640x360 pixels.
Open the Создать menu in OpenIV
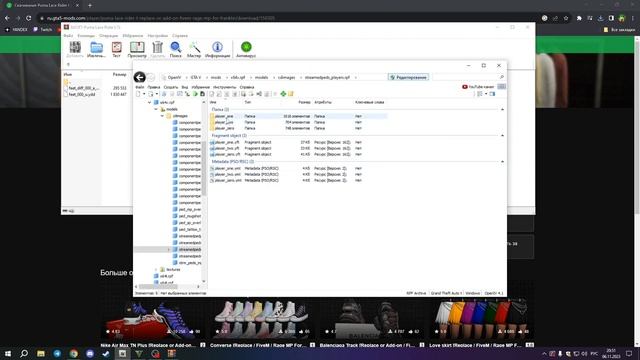[x=171, y=87]
